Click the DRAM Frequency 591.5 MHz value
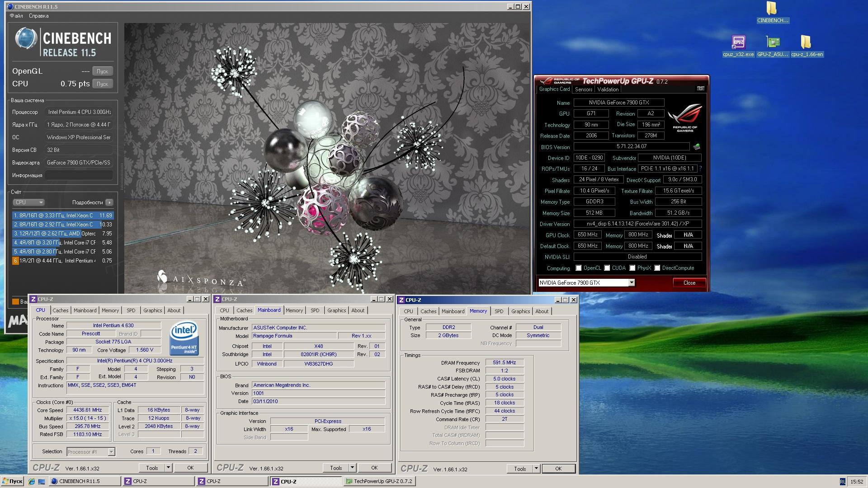This screenshot has width=868, height=488. tap(505, 363)
